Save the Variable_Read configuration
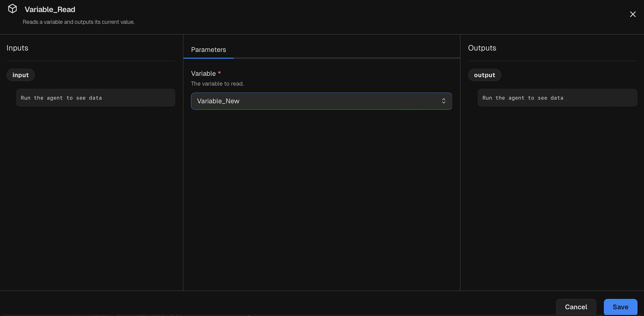Viewport: 644px width, 316px height. pyautogui.click(x=620, y=307)
